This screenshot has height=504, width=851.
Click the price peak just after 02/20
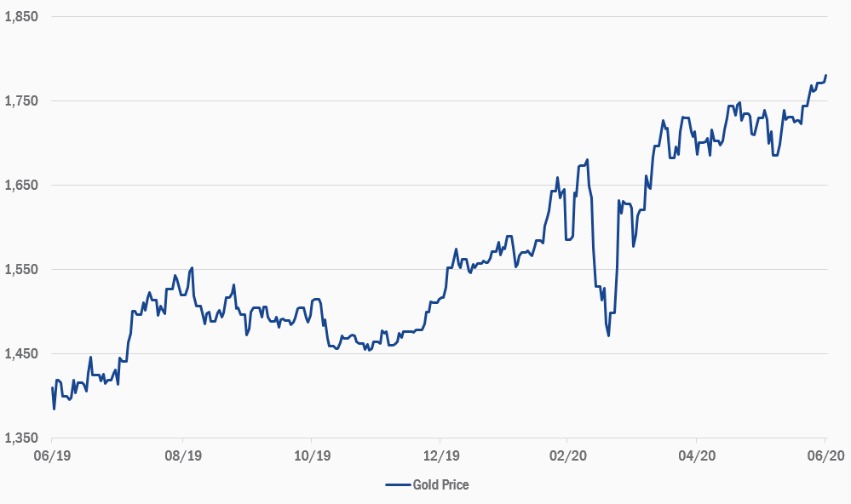[588, 160]
